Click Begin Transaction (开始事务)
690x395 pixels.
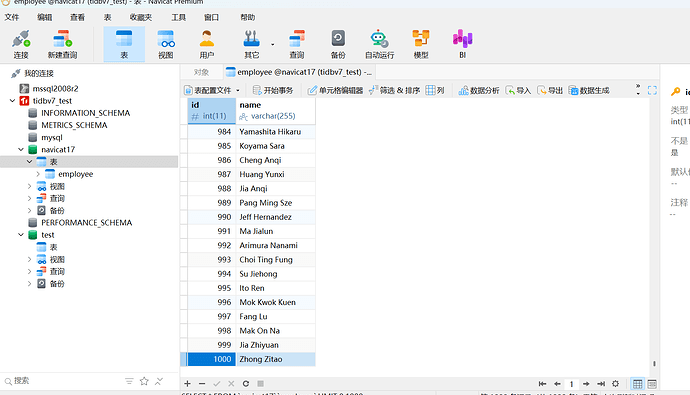click(x=273, y=90)
